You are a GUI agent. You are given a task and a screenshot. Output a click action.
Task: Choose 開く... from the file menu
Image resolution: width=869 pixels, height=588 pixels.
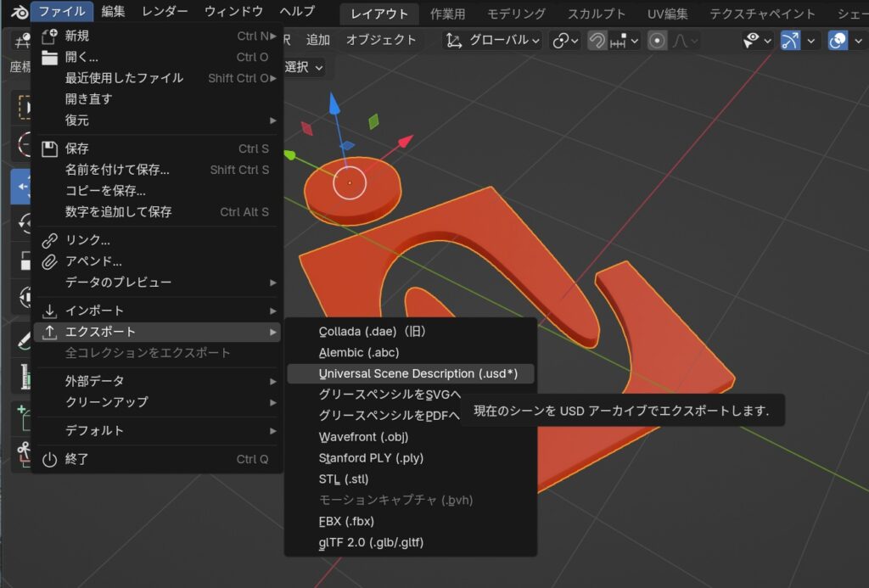(x=157, y=57)
